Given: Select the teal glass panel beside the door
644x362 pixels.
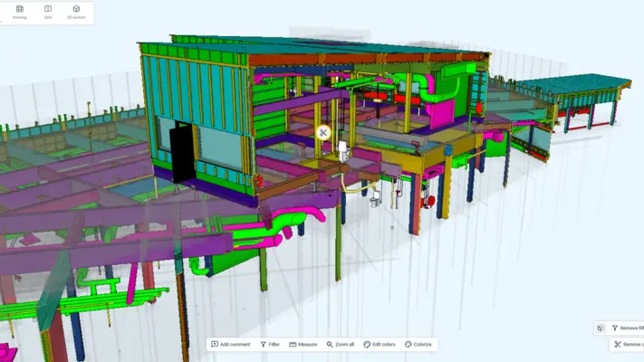Looking at the screenshot, I should (219, 145).
